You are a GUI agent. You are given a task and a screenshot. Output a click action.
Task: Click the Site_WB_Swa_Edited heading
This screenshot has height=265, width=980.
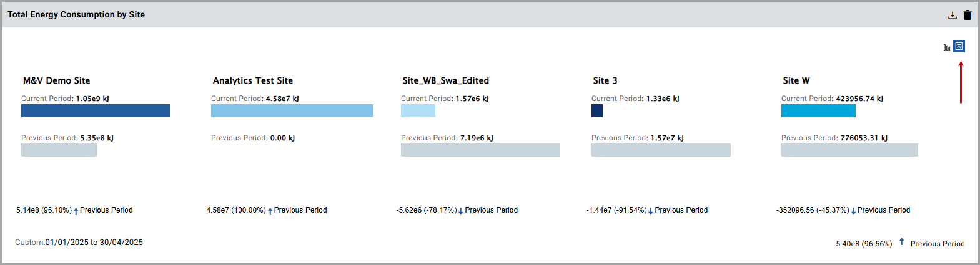445,80
